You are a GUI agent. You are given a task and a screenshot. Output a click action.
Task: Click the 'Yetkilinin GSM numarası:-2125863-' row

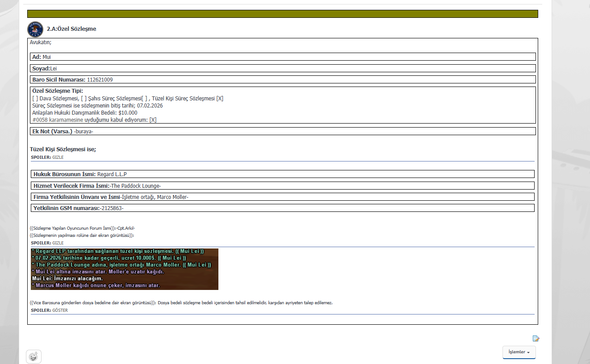point(283,208)
